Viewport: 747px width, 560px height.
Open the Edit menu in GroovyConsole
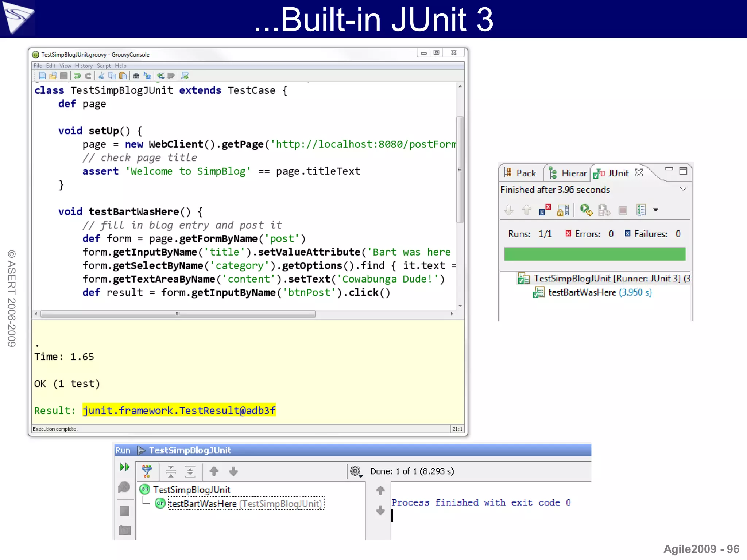tap(51, 66)
